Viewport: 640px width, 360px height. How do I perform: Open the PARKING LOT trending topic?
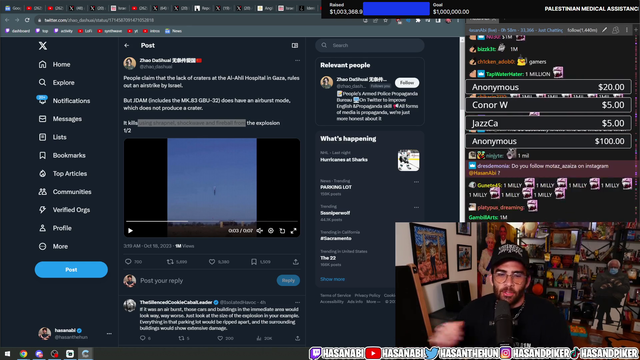pos(336,187)
